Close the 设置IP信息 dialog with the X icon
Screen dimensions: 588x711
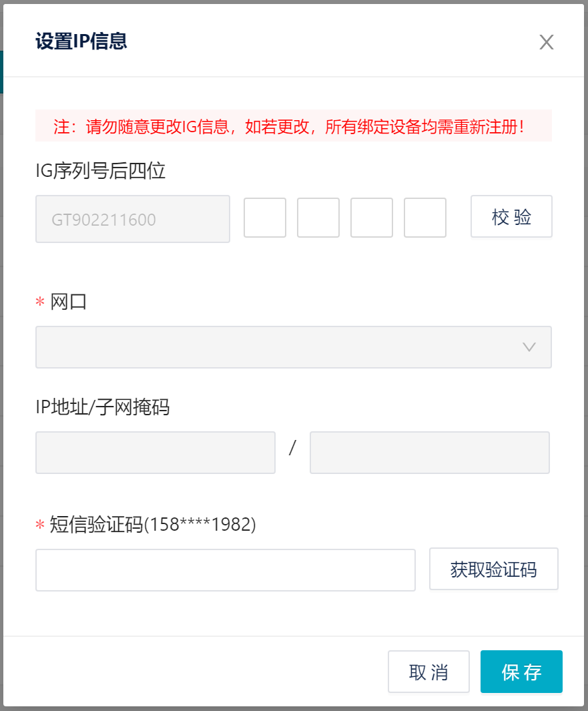[547, 43]
